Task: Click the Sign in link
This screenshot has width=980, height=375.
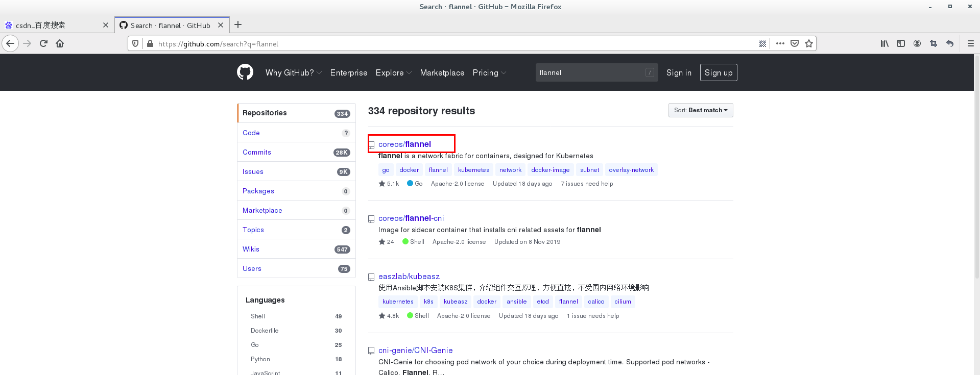Action: pyautogui.click(x=679, y=72)
